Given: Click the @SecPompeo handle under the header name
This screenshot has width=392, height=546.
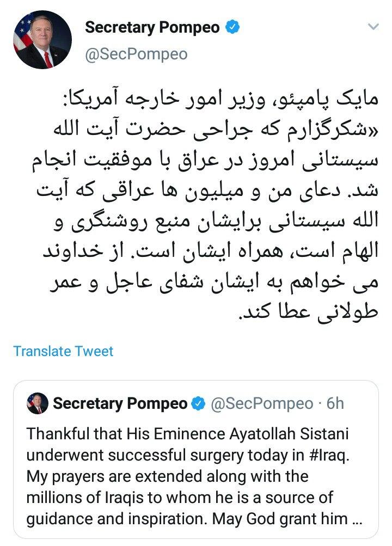Looking at the screenshot, I should 136,54.
